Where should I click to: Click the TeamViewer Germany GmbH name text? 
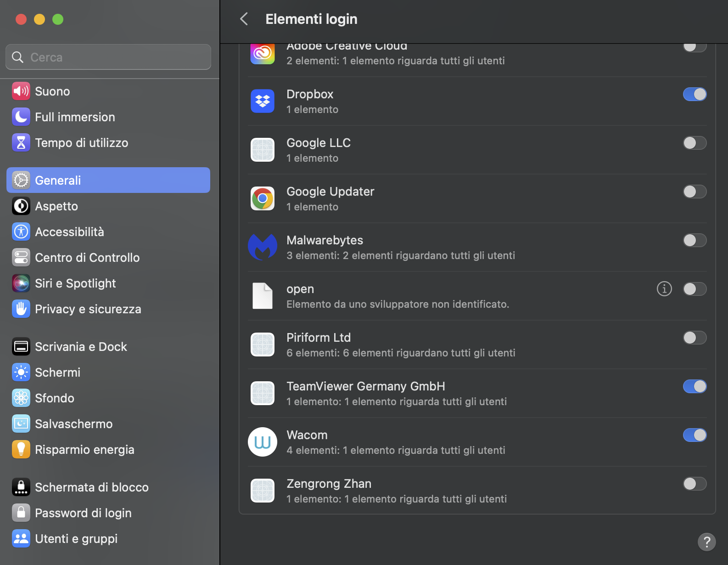[x=366, y=386]
